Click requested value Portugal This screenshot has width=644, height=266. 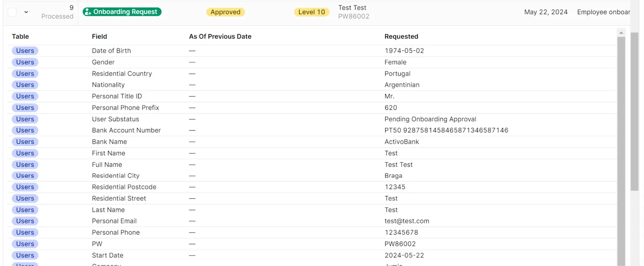[x=397, y=74]
